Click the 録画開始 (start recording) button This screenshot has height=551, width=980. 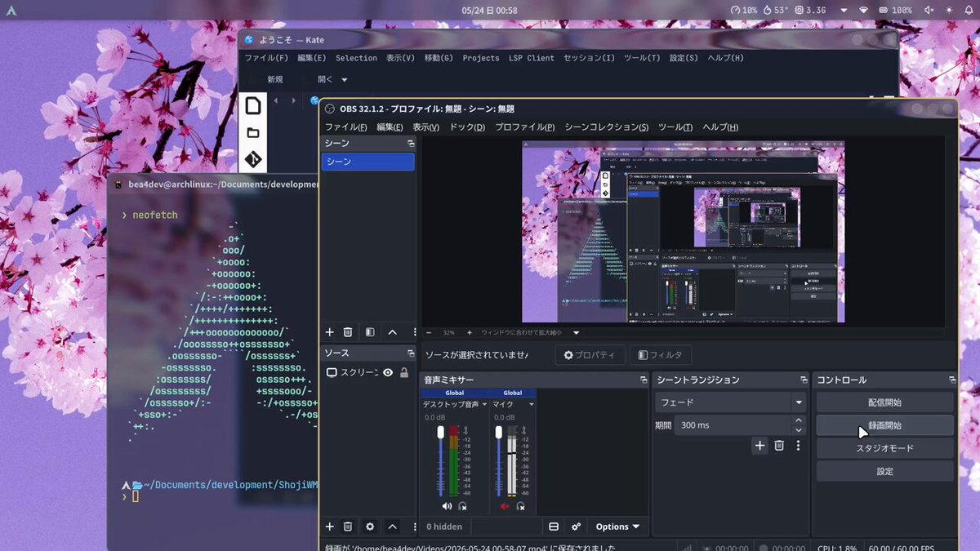(x=884, y=425)
